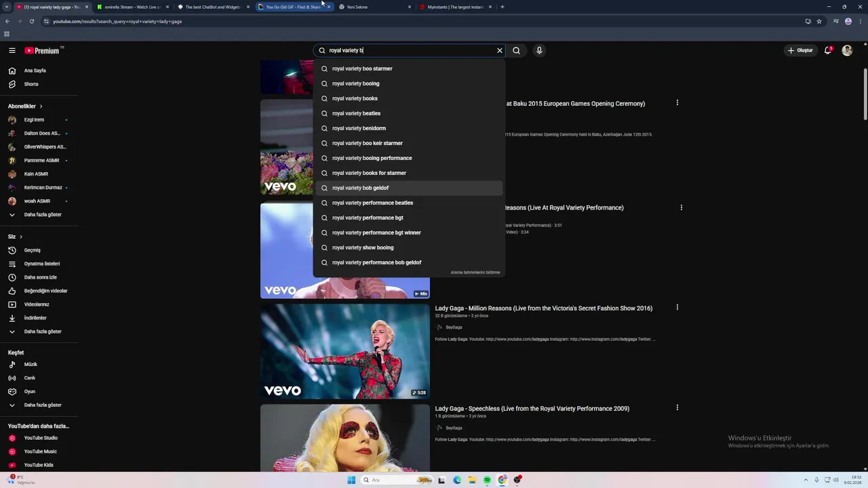The image size is (868, 488).
Task: Switch to the Myinstants tab
Action: tap(455, 7)
